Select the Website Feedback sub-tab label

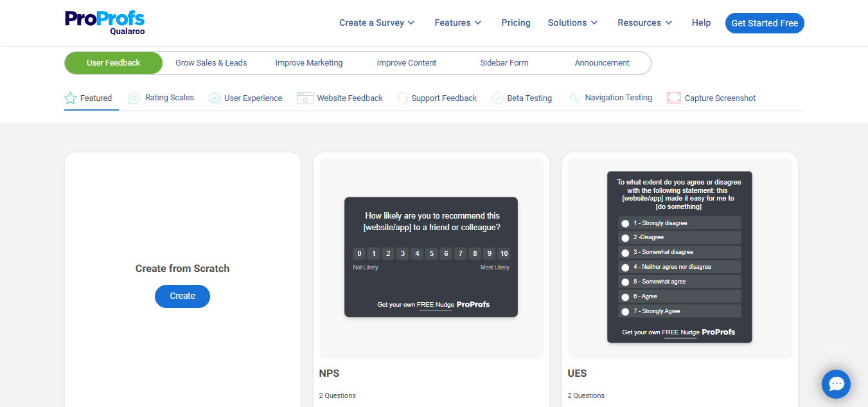pyautogui.click(x=350, y=98)
